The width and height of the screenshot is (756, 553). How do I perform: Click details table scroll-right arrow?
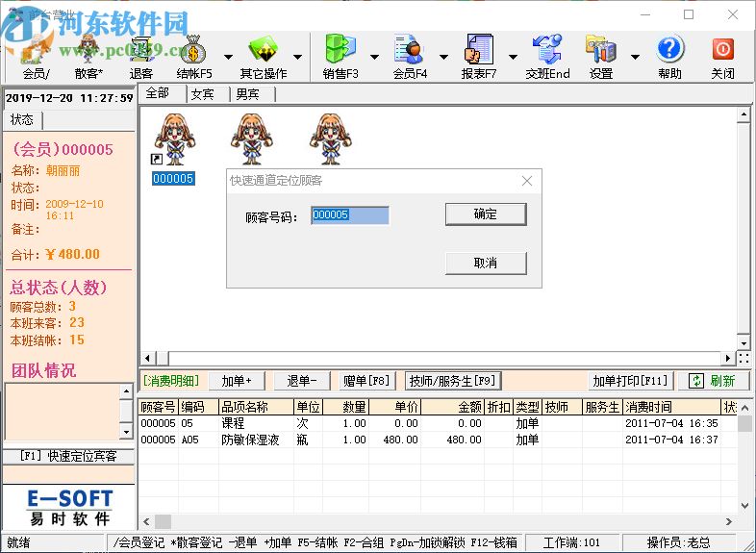pyautogui.click(x=728, y=521)
